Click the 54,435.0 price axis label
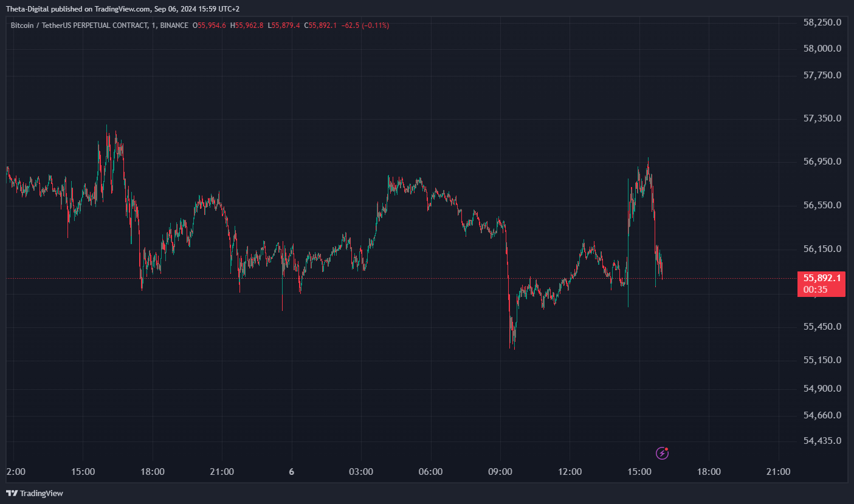The height and width of the screenshot is (504, 854). (822, 441)
